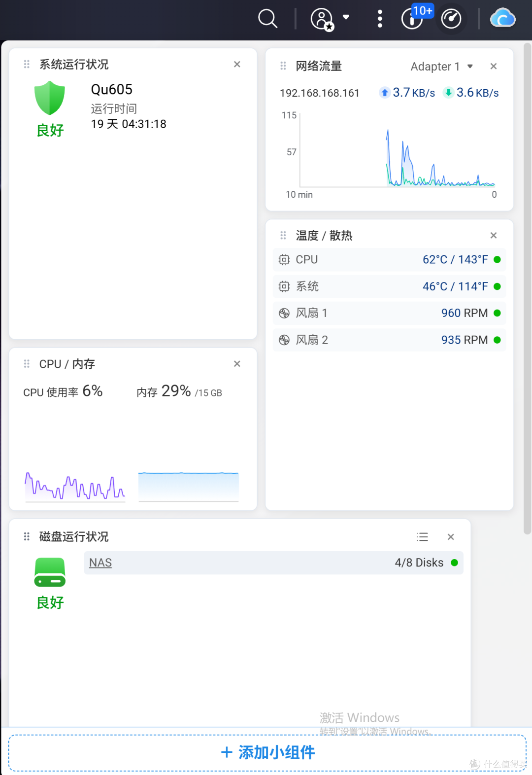Click the IP address 192.168.168.161

(320, 93)
